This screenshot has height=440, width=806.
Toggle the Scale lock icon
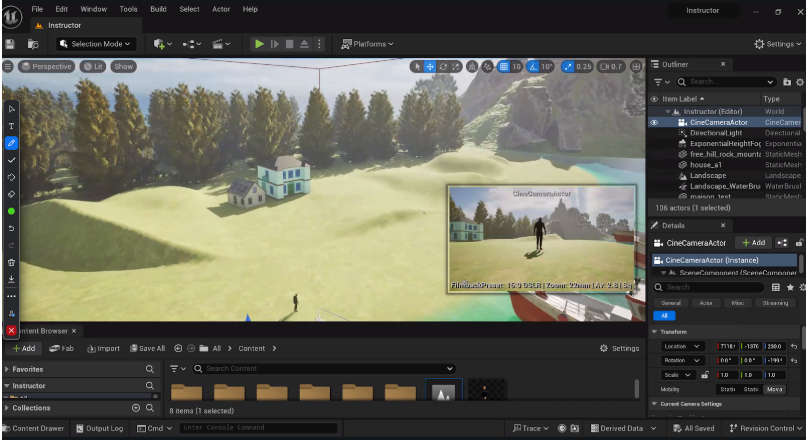(x=705, y=375)
